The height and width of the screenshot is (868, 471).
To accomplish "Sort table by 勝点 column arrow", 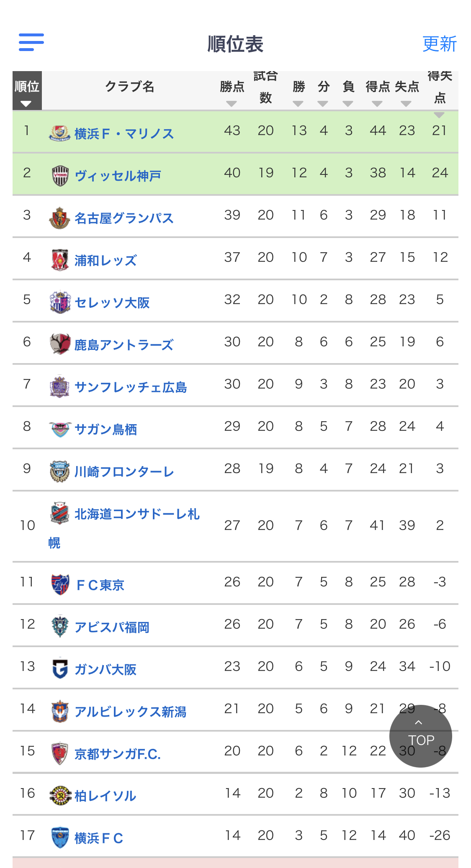I will click(232, 103).
